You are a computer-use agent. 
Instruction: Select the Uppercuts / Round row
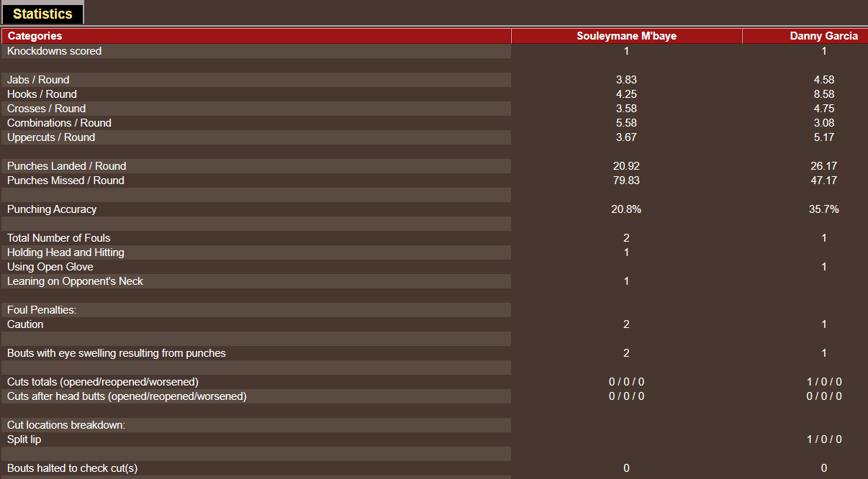click(x=48, y=137)
